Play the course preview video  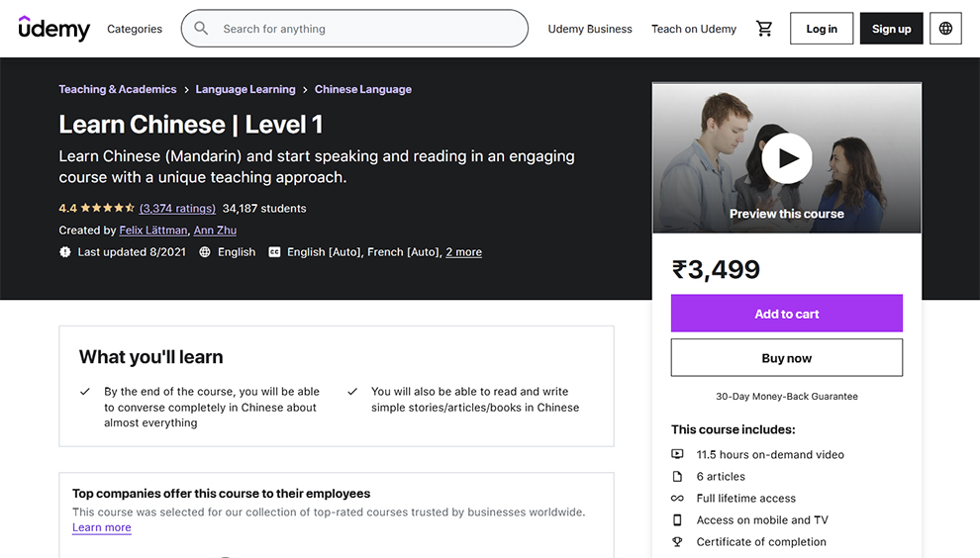pos(787,158)
